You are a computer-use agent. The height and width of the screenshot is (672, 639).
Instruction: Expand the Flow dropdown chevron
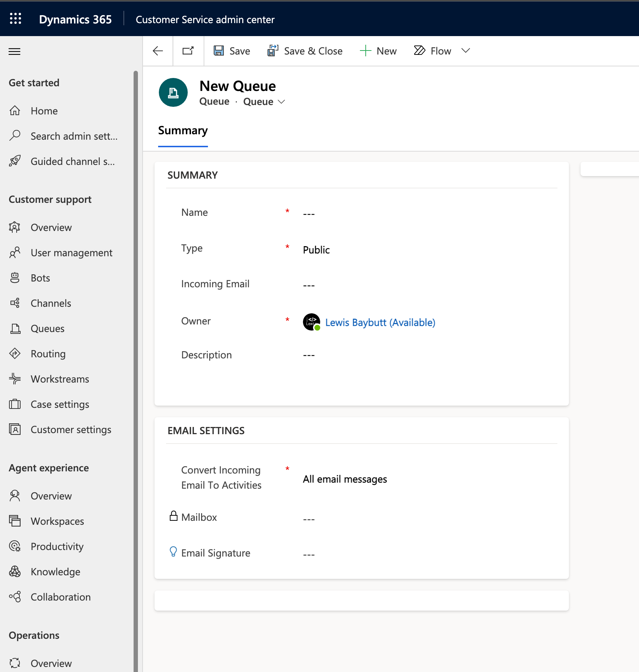click(x=466, y=51)
